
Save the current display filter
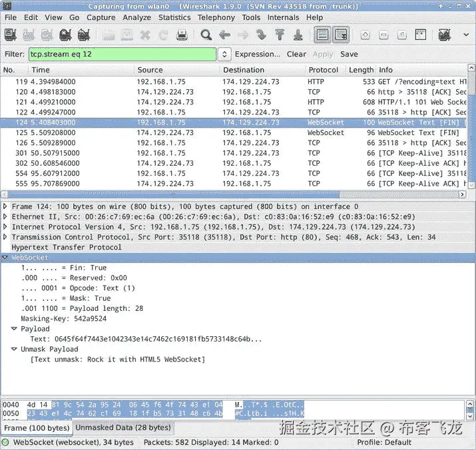coord(349,54)
